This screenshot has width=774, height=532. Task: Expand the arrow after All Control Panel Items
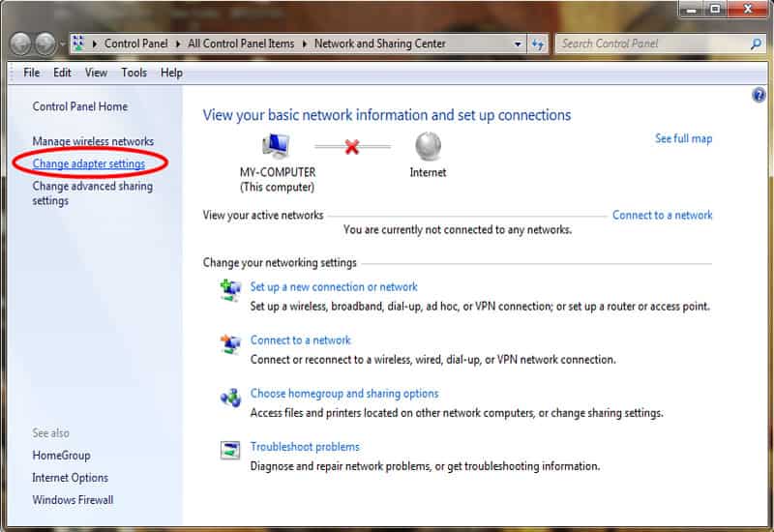pos(305,44)
